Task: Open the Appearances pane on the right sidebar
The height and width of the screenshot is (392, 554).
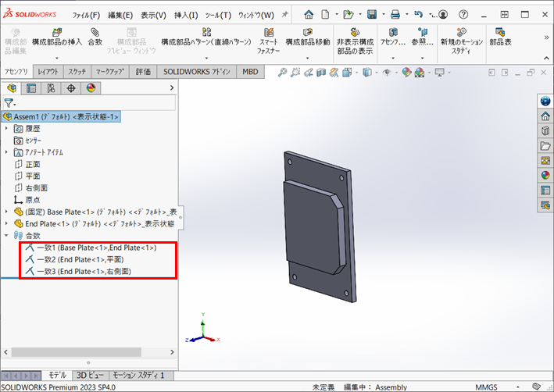Action: click(x=545, y=175)
